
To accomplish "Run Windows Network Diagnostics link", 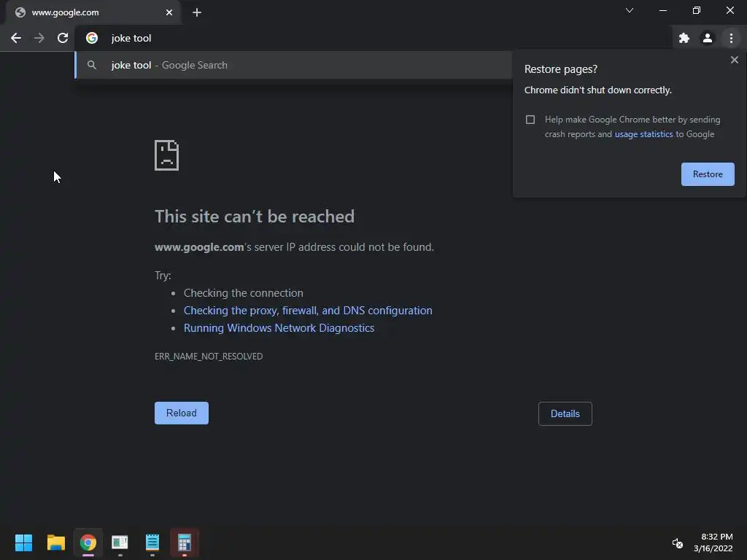I will (x=279, y=328).
